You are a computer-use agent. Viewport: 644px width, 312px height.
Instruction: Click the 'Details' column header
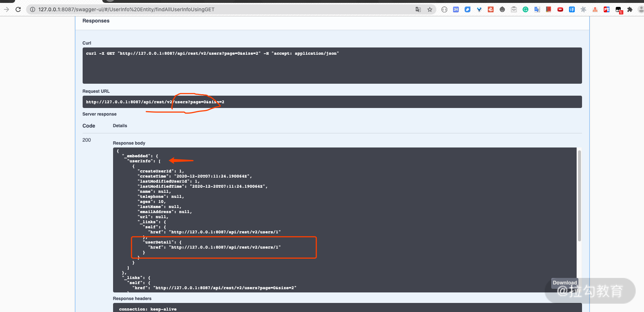120,126
